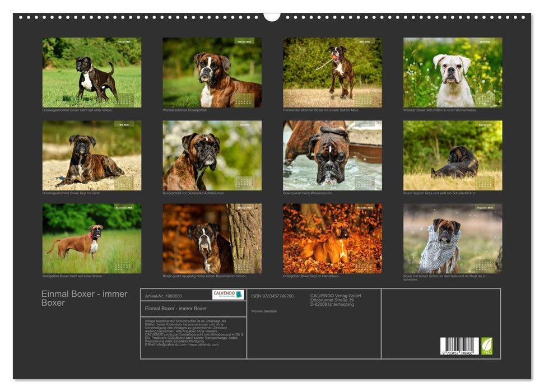Open the running boxer with ball photo
Image resolution: width=544 pixels, height=392 pixels.
pyautogui.click(x=332, y=72)
